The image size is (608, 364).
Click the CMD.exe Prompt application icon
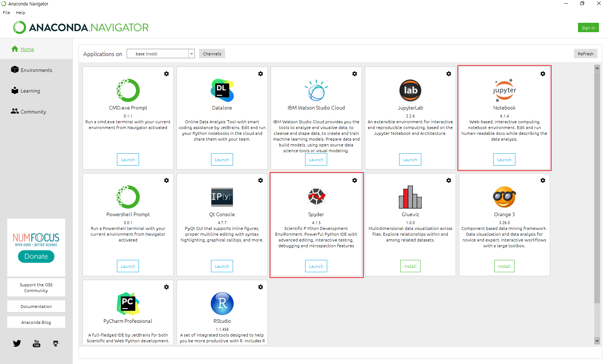coord(128,90)
